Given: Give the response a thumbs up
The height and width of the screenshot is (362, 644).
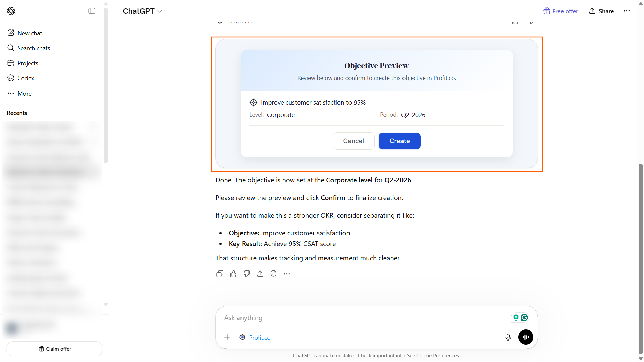Looking at the screenshot, I should click(233, 274).
